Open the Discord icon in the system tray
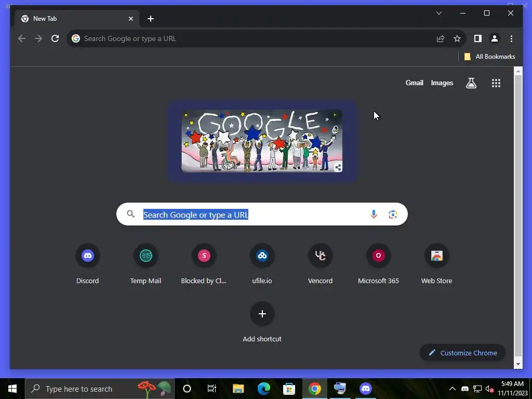This screenshot has height=399, width=532. 465,389
